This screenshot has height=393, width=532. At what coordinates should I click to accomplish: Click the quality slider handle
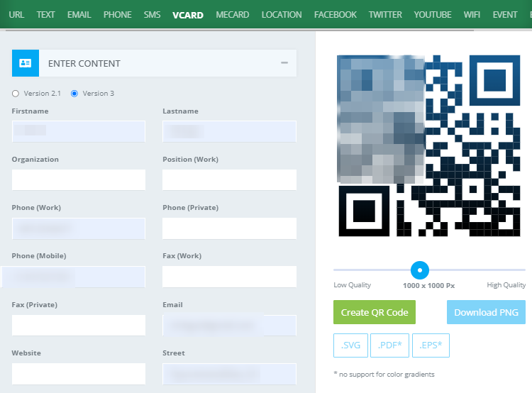click(420, 270)
